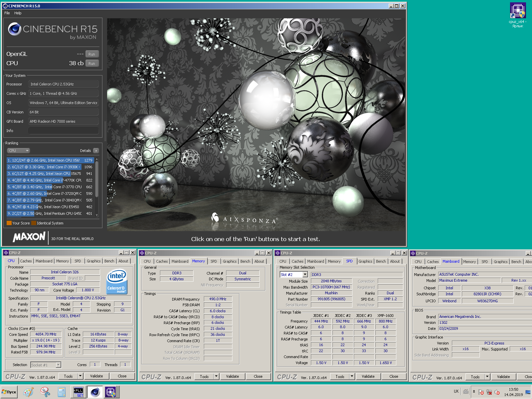Open Memory tab in CPU-Z Mainboard window
532x399 pixels.
pyautogui.click(x=469, y=262)
